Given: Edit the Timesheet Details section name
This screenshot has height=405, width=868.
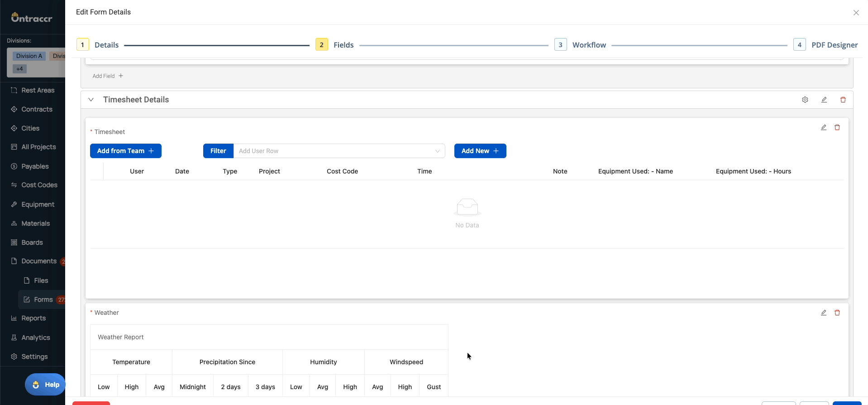Looking at the screenshot, I should 824,100.
